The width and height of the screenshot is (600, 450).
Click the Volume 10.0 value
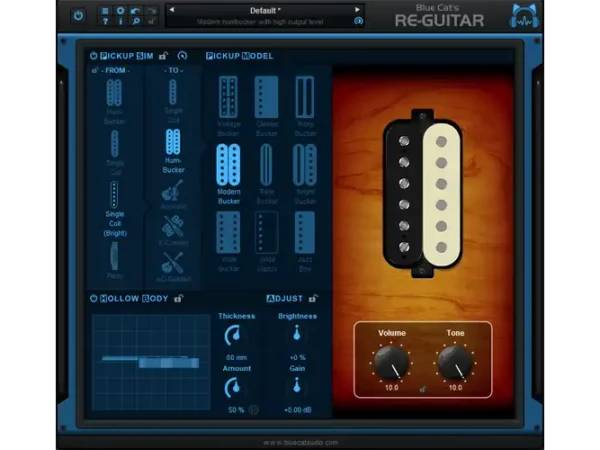[391, 388]
